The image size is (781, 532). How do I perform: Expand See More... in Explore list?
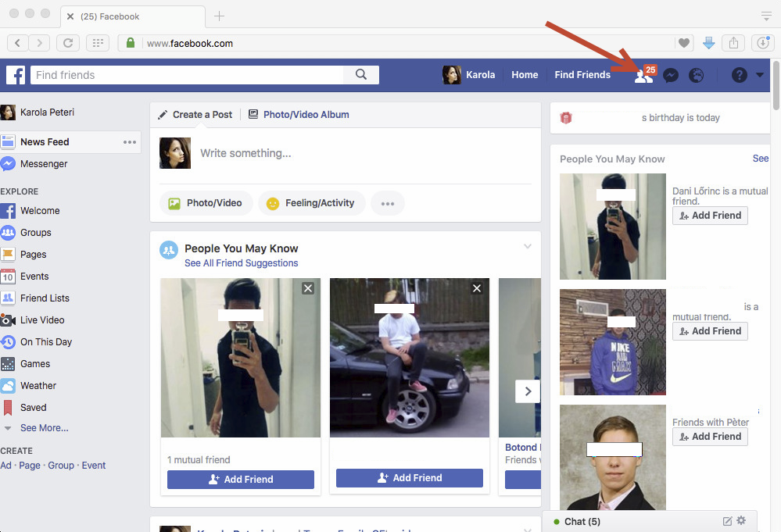pos(44,428)
